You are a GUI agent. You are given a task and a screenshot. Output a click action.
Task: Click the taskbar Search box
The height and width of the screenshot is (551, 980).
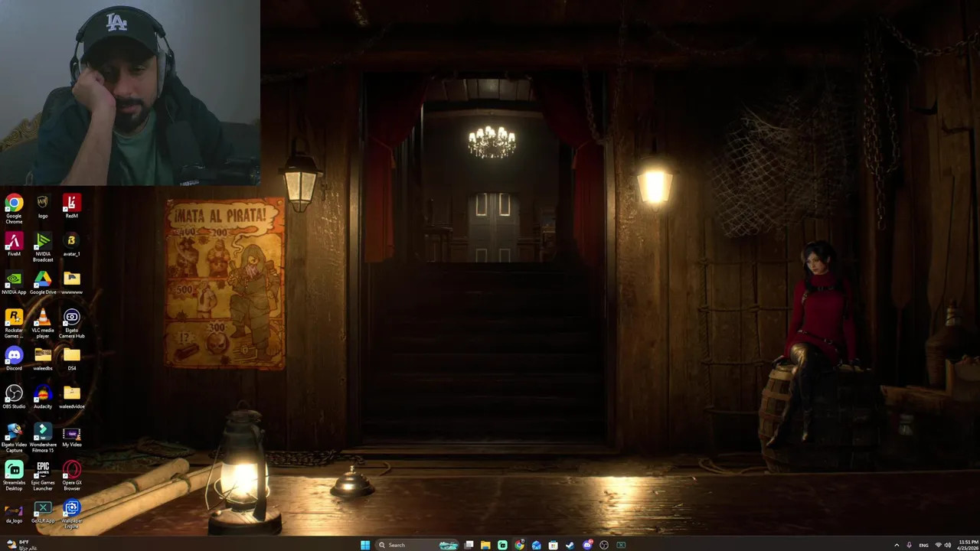[x=416, y=545]
